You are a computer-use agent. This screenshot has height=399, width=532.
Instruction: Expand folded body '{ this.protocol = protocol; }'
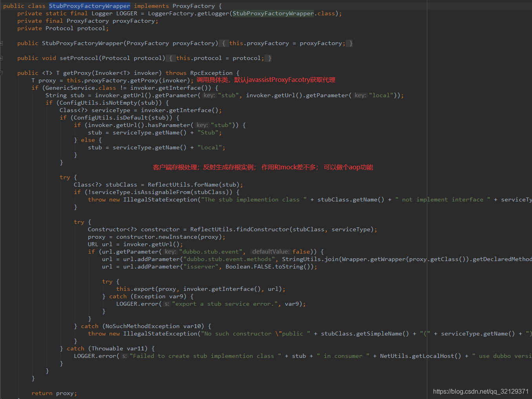(x=219, y=58)
